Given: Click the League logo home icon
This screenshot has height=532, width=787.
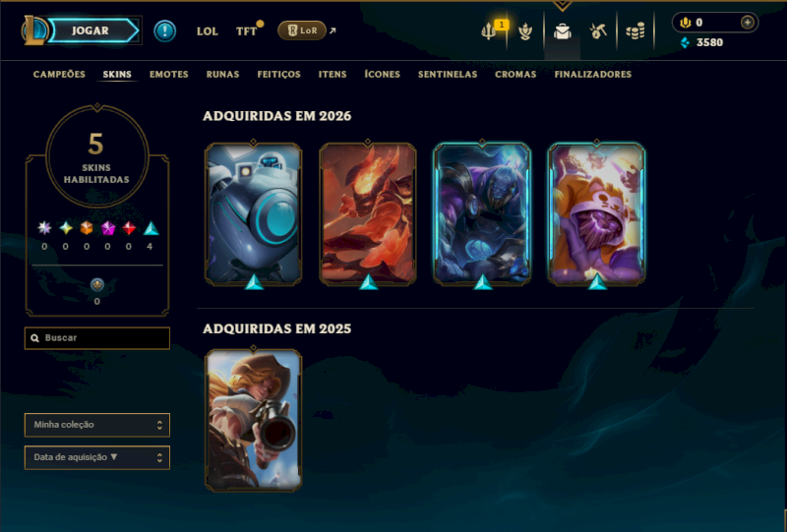Looking at the screenshot, I should click(x=33, y=30).
